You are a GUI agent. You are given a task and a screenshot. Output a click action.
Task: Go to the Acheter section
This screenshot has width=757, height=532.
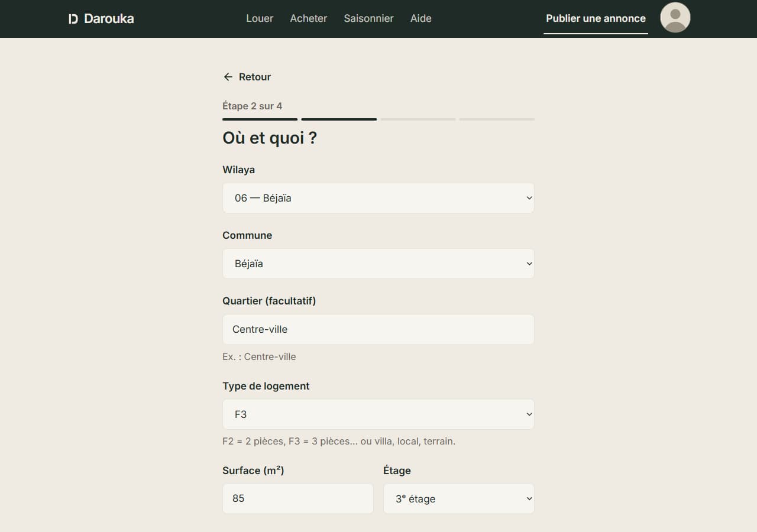309,18
